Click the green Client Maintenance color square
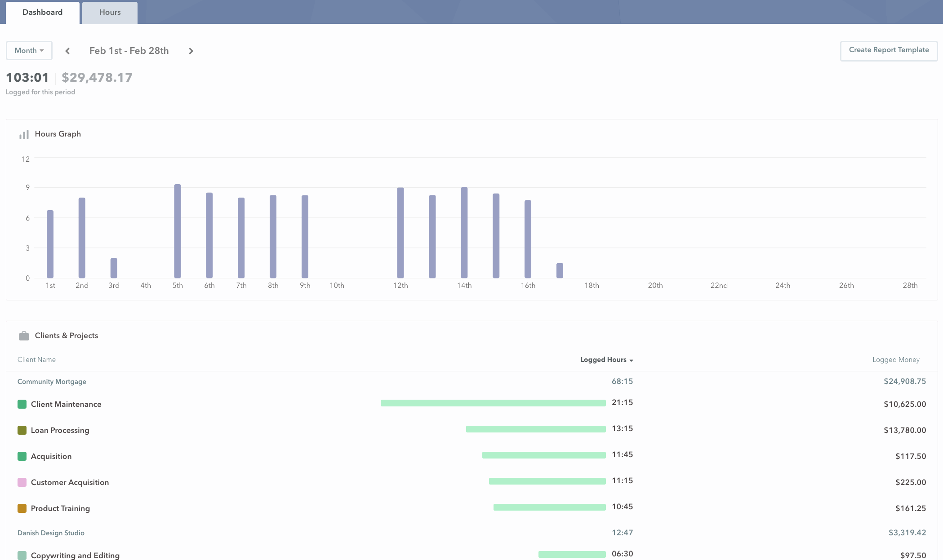This screenshot has width=943, height=560. [22, 404]
